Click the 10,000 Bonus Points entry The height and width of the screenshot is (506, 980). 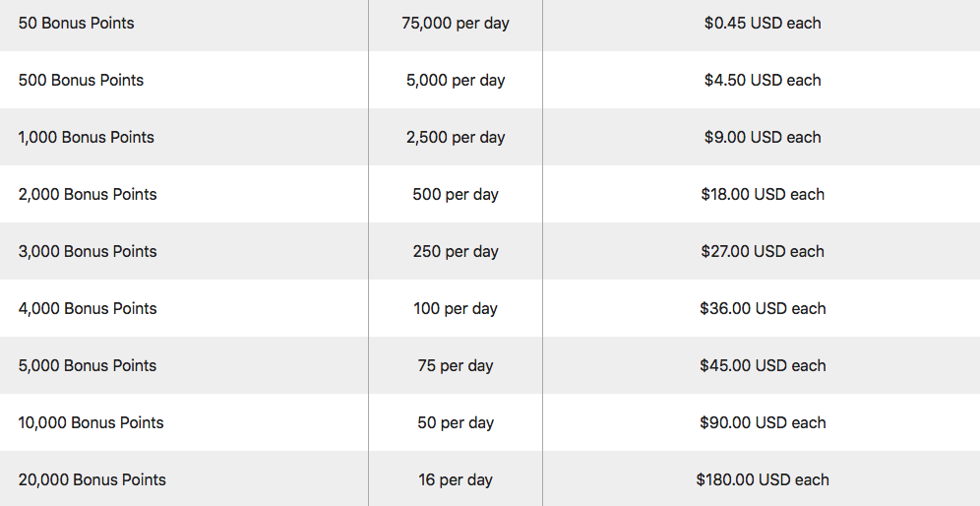click(92, 422)
